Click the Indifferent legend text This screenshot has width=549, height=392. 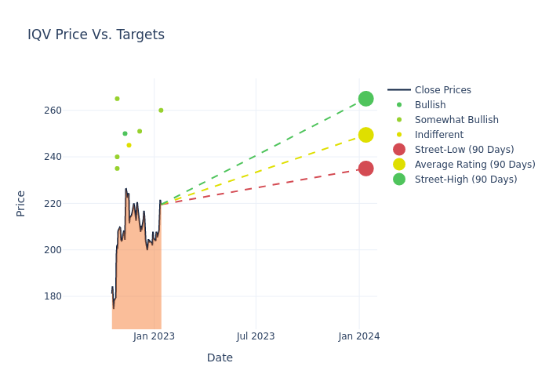(439, 135)
